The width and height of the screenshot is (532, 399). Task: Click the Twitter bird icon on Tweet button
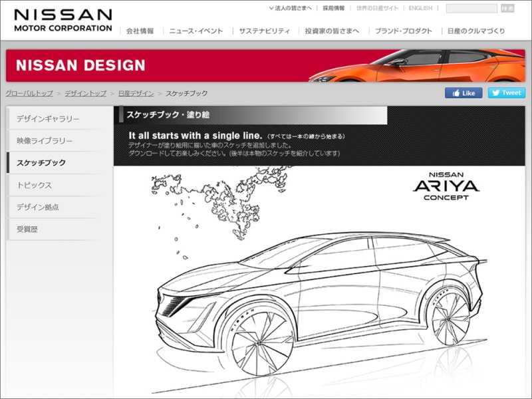tap(495, 93)
